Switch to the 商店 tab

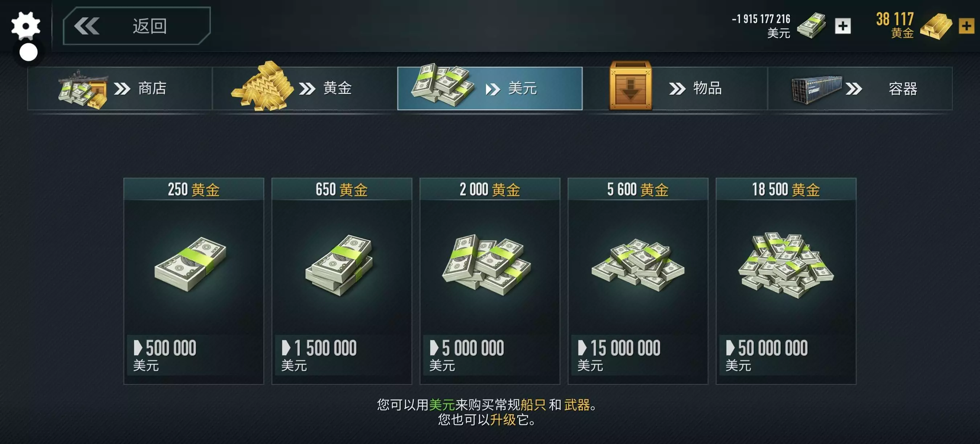[120, 89]
